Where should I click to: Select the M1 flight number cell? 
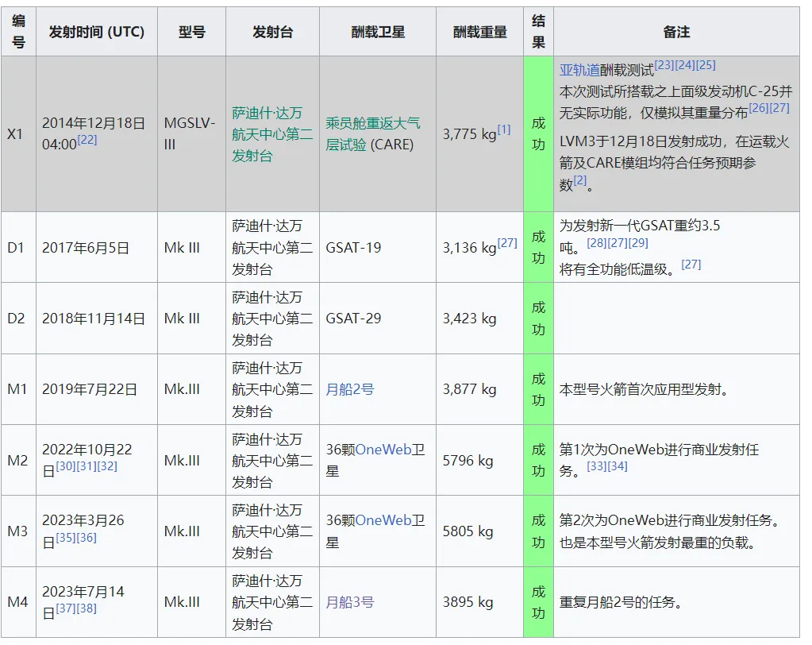[x=18, y=389]
